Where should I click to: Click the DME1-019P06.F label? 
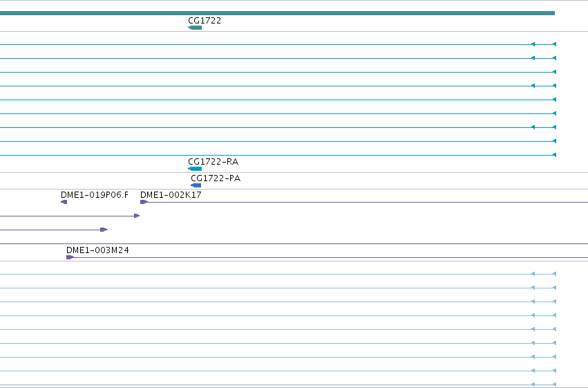94,195
